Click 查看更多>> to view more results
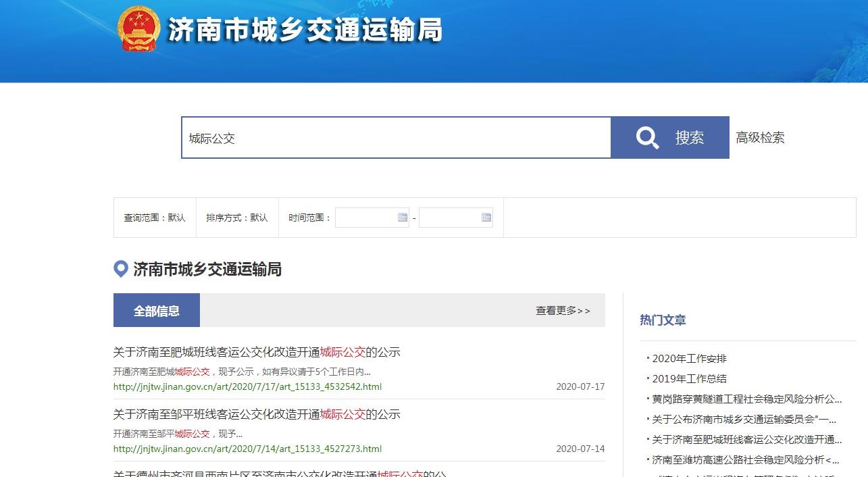Screen dimensions: 868x477 (563, 311)
